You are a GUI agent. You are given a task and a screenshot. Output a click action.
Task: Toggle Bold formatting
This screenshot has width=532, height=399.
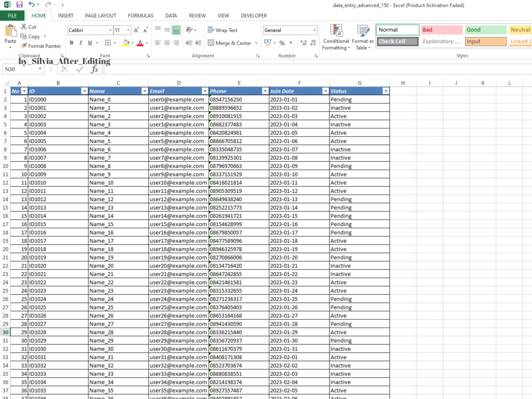point(72,43)
